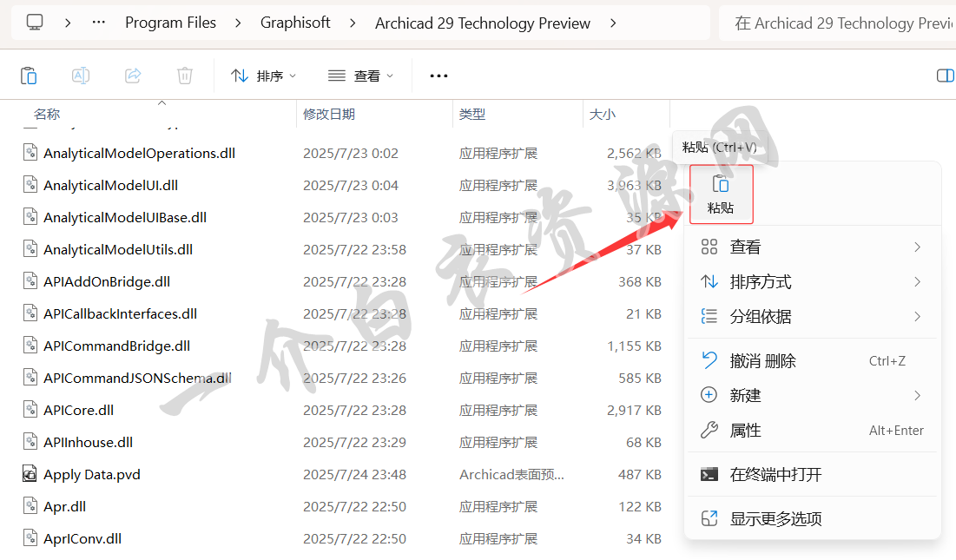Select file AnalyticalModelOperations.dll

point(139,153)
